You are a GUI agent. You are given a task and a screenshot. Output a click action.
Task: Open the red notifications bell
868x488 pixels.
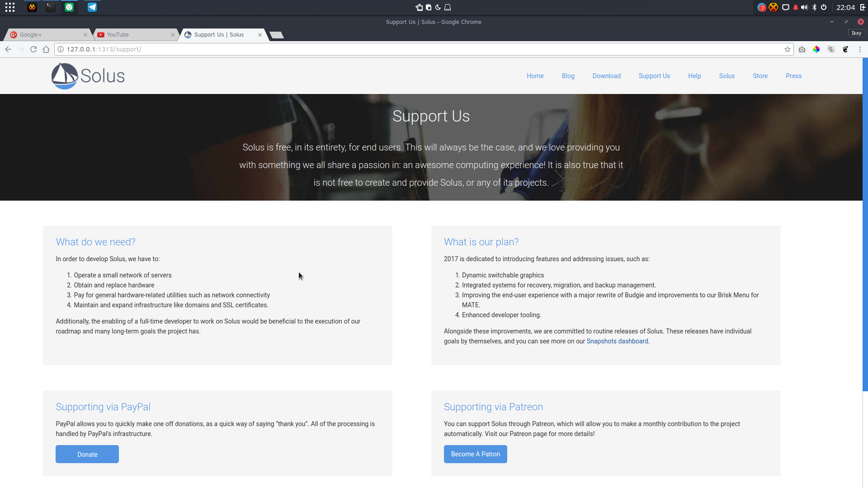[x=796, y=7]
